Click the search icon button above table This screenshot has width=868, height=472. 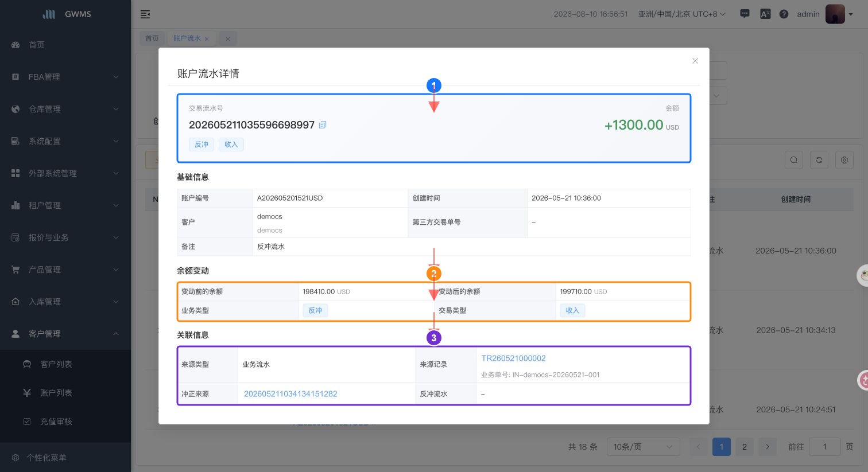(794, 160)
